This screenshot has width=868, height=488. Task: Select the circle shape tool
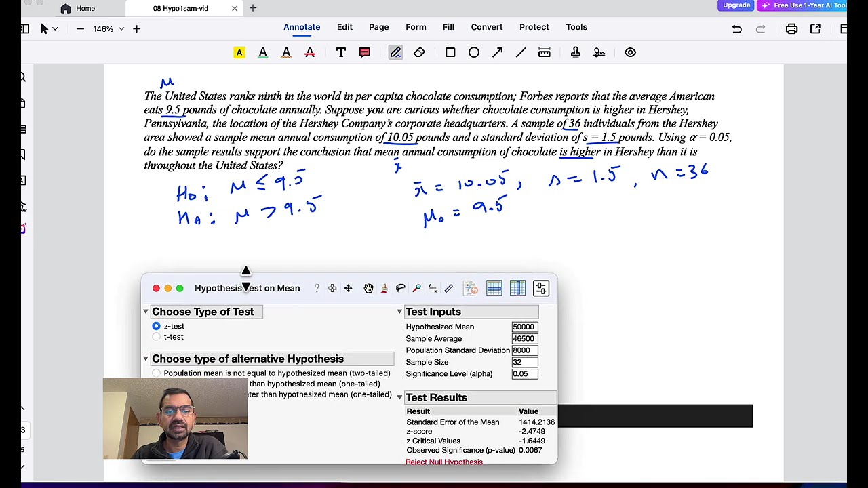[x=474, y=52]
